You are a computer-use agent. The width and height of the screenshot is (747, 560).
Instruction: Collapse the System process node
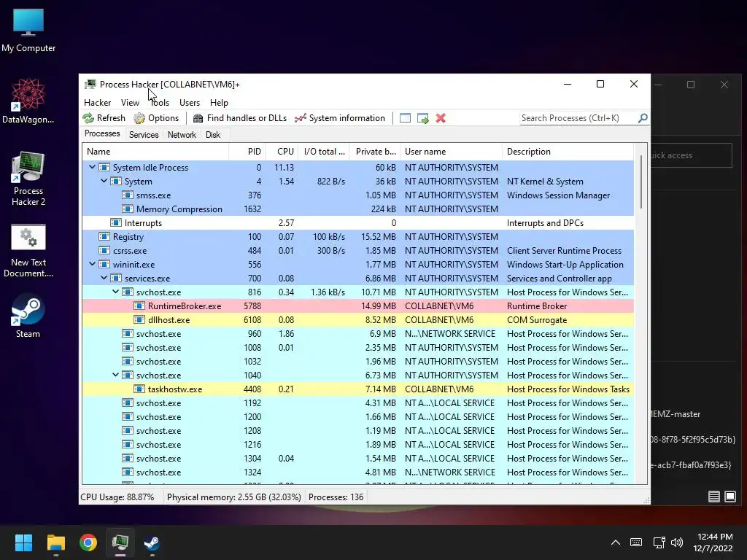point(104,181)
